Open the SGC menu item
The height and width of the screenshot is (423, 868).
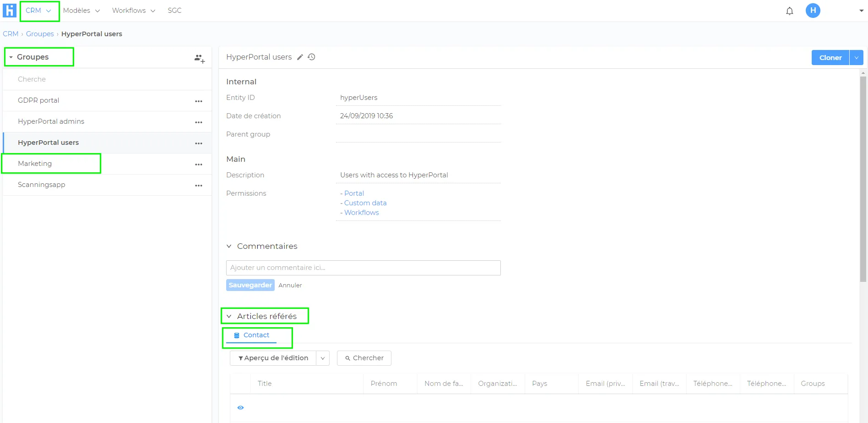[x=174, y=11]
